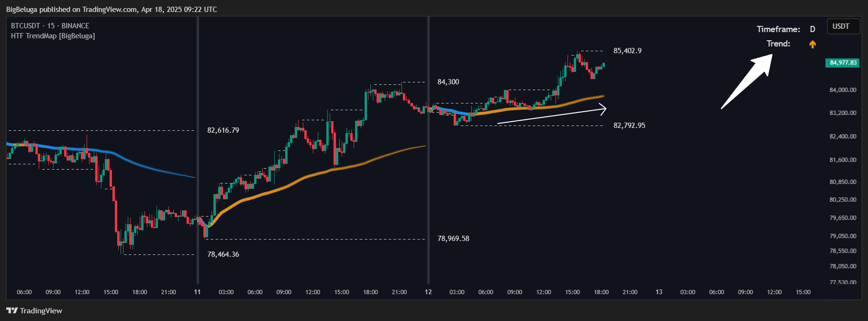Click the date marker 11 on time axis

pyautogui.click(x=197, y=292)
